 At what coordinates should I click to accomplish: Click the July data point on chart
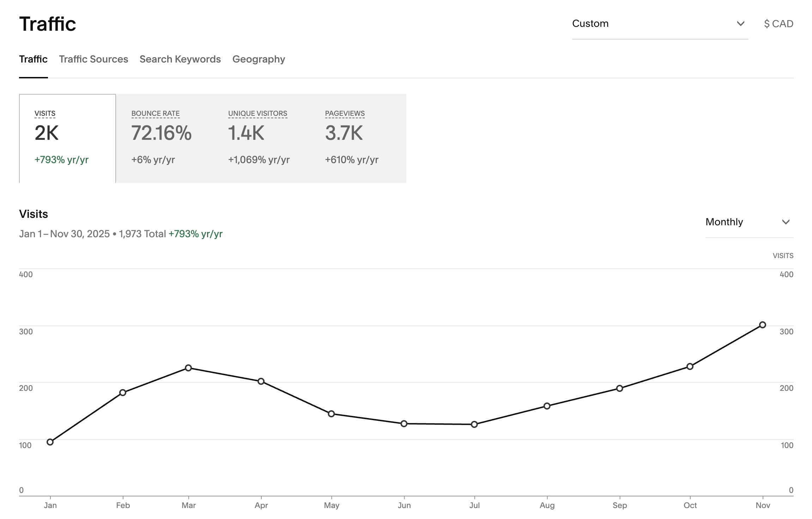pyautogui.click(x=474, y=424)
